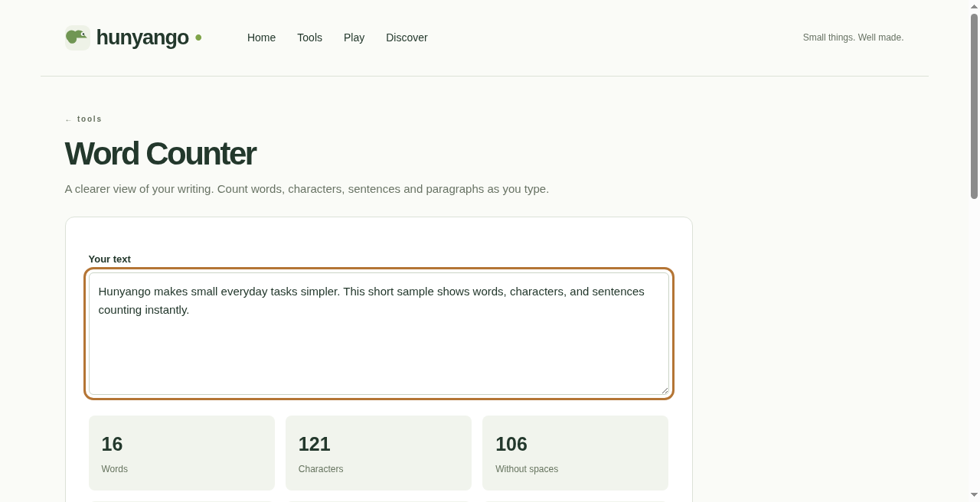The width and height of the screenshot is (980, 502).
Task: Click the hunyango brand name text
Action: pos(142,37)
